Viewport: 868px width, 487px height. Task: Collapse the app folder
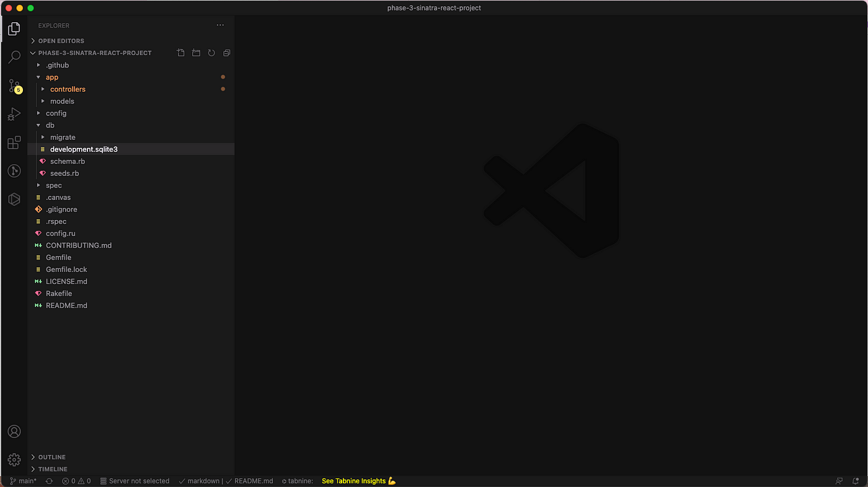click(132, 77)
